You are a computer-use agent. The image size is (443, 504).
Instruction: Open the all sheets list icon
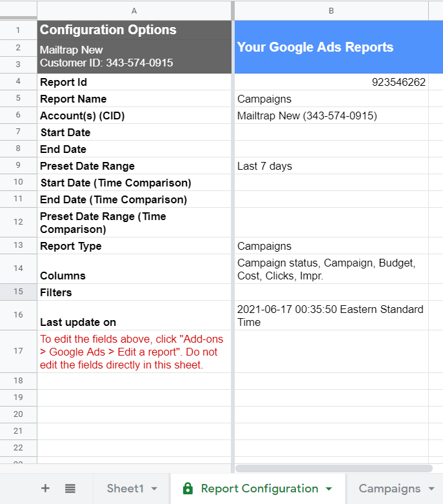click(70, 489)
